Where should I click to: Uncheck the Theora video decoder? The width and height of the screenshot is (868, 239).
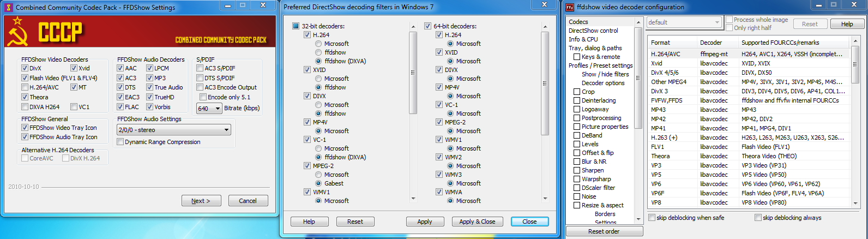point(25,97)
